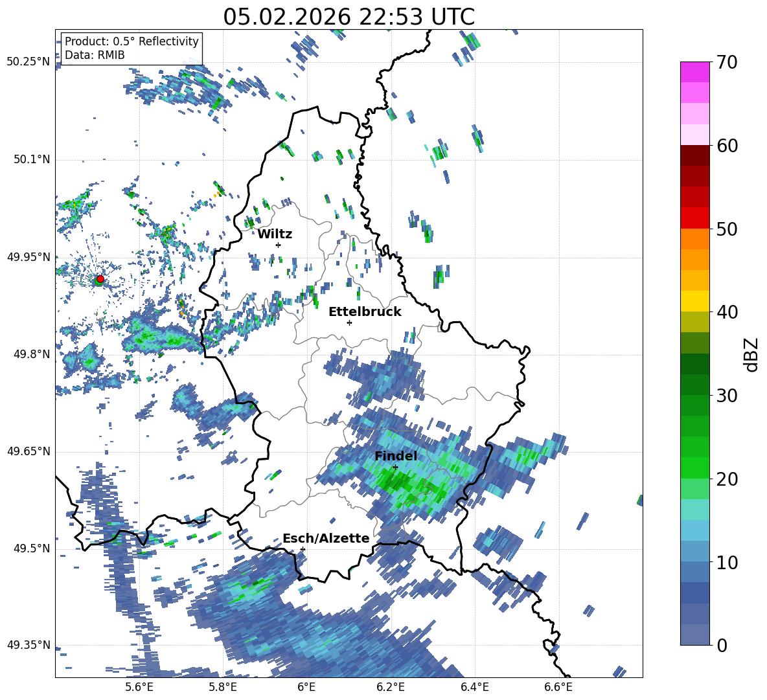Click the dBZ colorbar axis label
Image resolution: width=767 pixels, height=700 pixels.
[x=752, y=354]
